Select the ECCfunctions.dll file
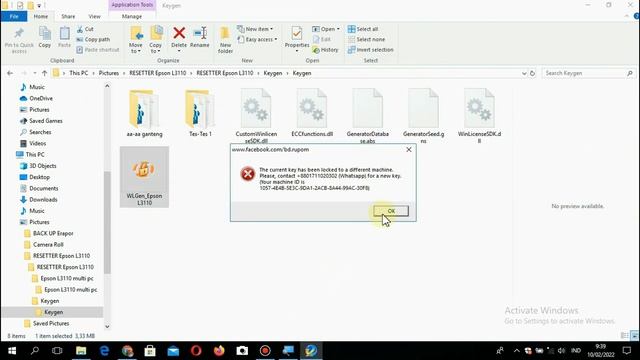The width and height of the screenshot is (640, 360). (x=312, y=113)
